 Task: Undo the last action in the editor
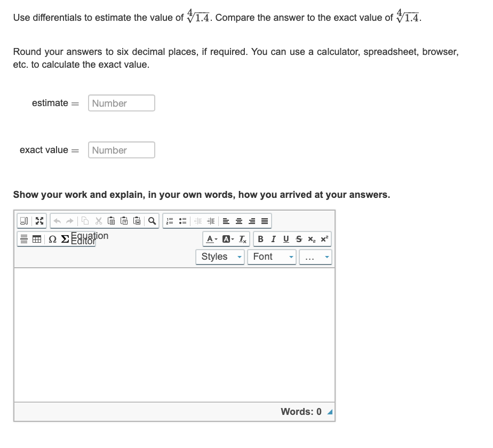click(56, 220)
